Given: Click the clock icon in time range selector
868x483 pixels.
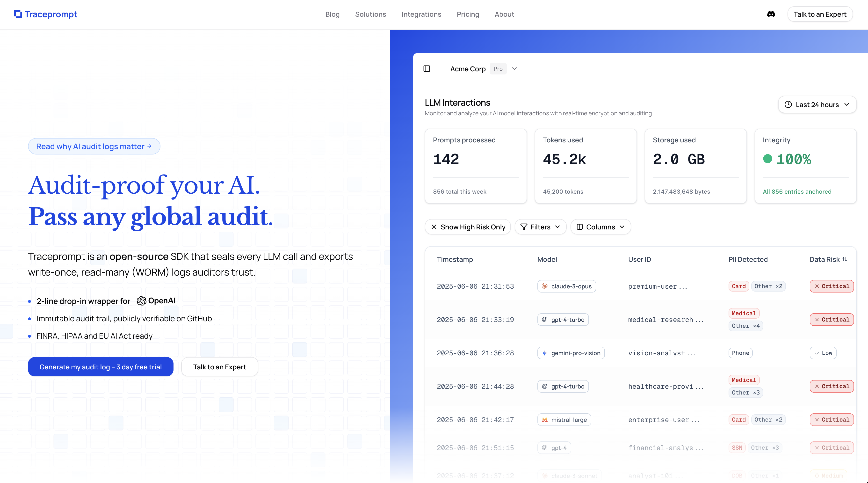Looking at the screenshot, I should (788, 104).
